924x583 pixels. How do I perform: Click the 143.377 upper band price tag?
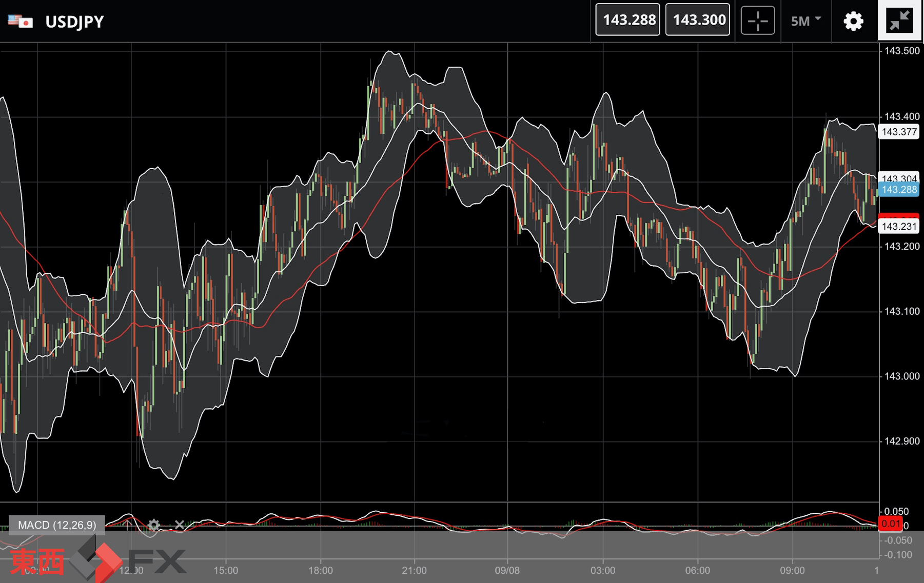898,132
